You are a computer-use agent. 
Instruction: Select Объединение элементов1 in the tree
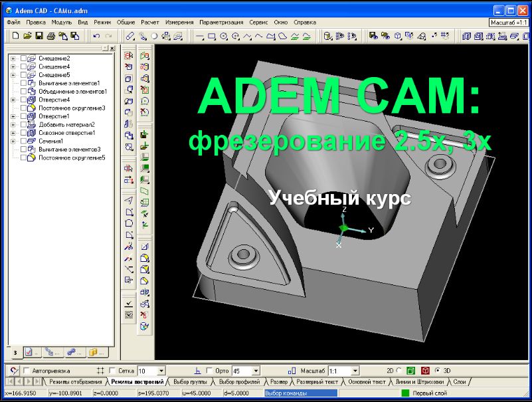pyautogui.click(x=72, y=91)
